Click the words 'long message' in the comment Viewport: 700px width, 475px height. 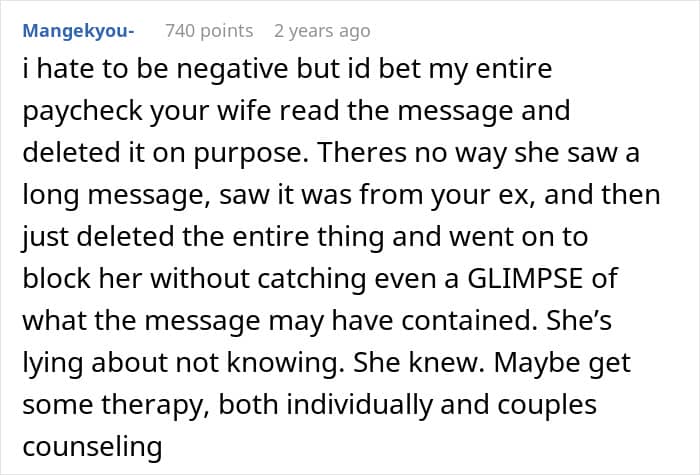pos(117,196)
